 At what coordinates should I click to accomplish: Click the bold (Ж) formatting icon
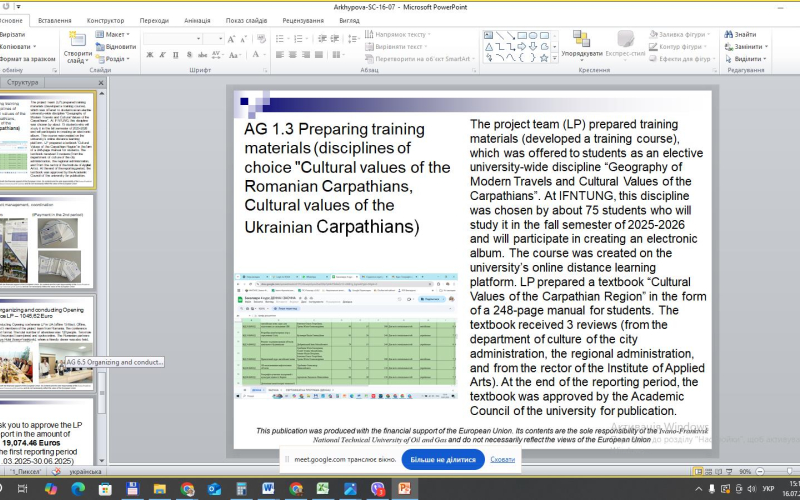coord(149,55)
